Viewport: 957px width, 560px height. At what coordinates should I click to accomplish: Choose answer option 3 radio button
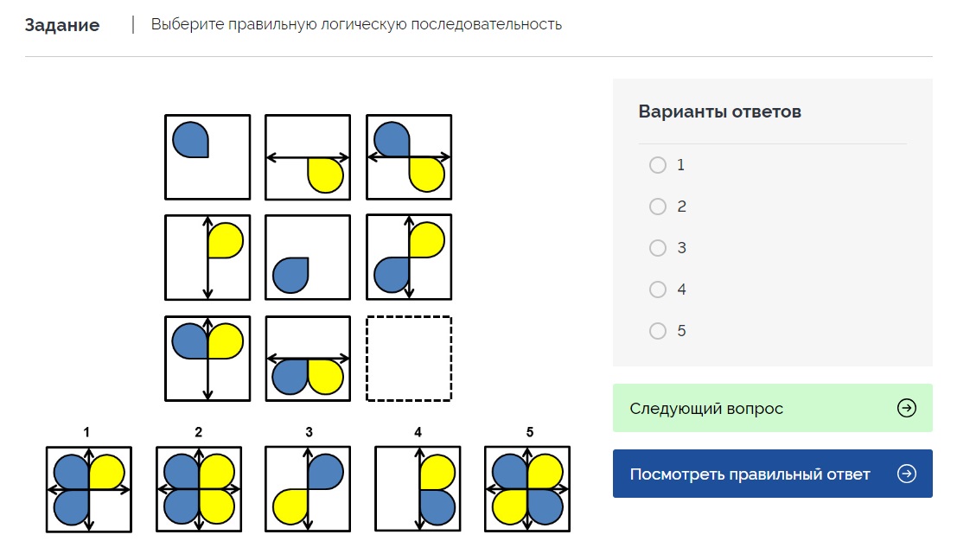click(x=658, y=248)
